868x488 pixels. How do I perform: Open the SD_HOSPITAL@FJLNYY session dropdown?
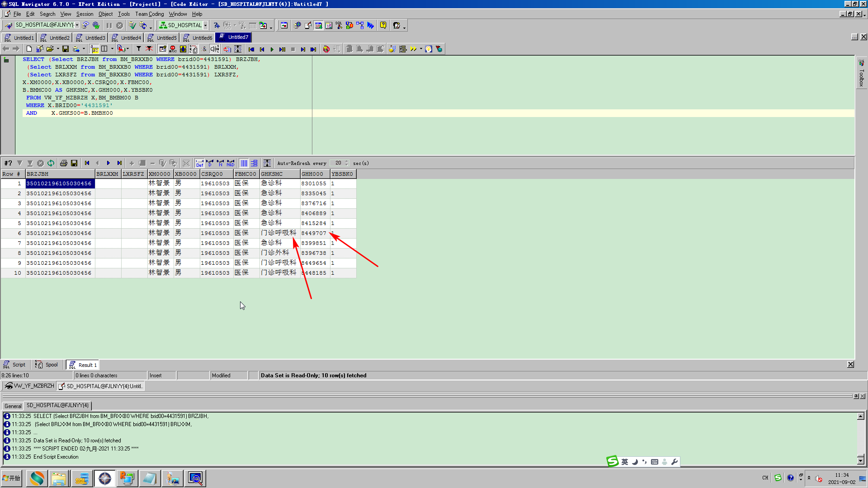77,25
